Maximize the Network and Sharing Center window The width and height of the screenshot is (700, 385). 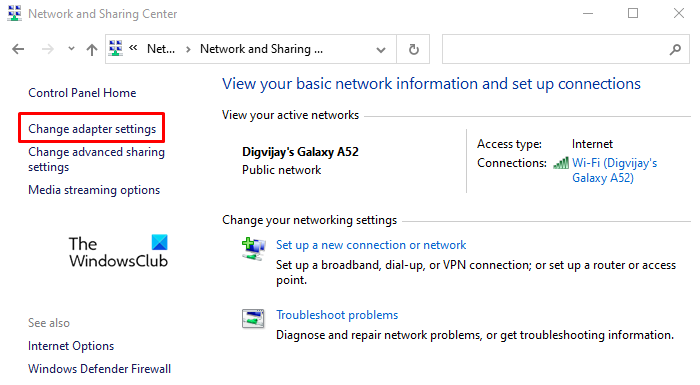pyautogui.click(x=633, y=13)
